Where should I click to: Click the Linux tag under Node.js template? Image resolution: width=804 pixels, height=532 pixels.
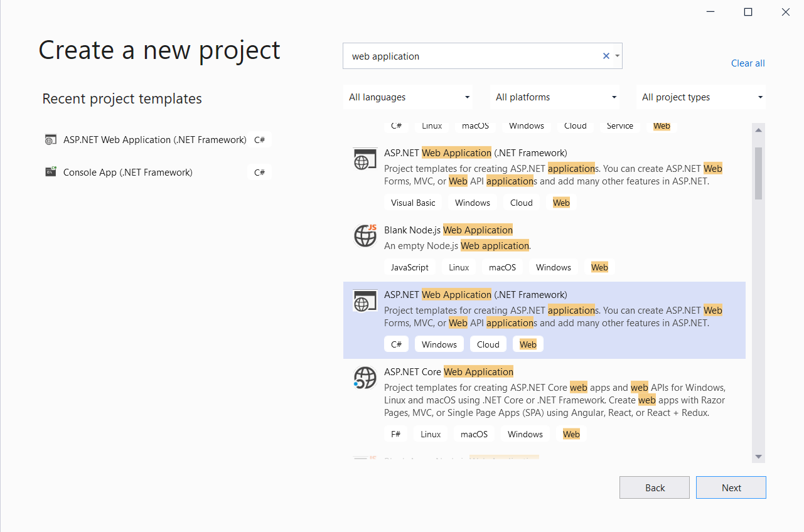point(459,267)
